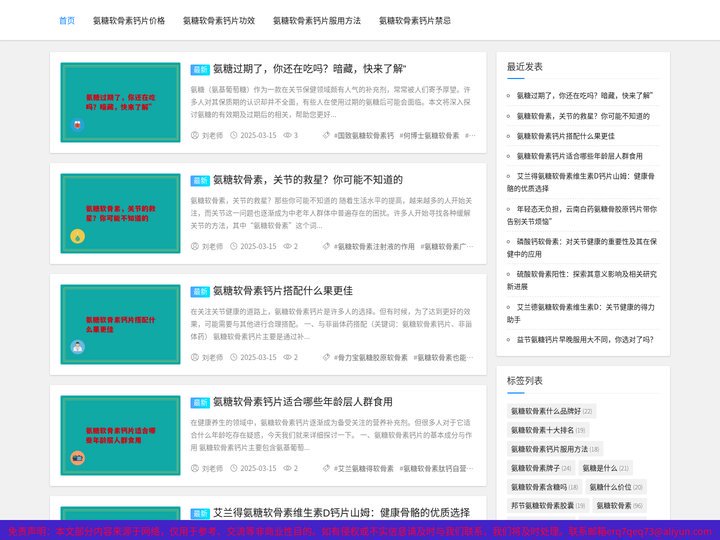This screenshot has width=720, height=540.
Task: Select tag 氨糖软骨素 (96)
Action: click(x=619, y=506)
